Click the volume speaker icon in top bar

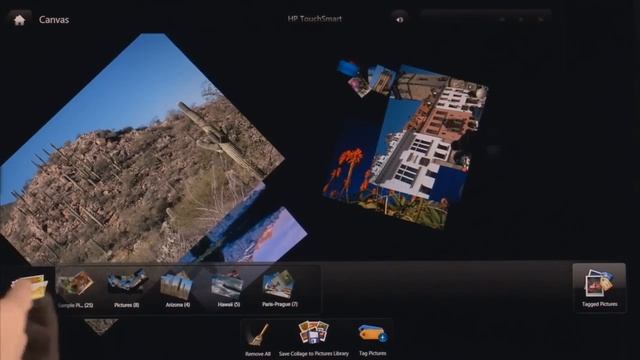[x=400, y=19]
